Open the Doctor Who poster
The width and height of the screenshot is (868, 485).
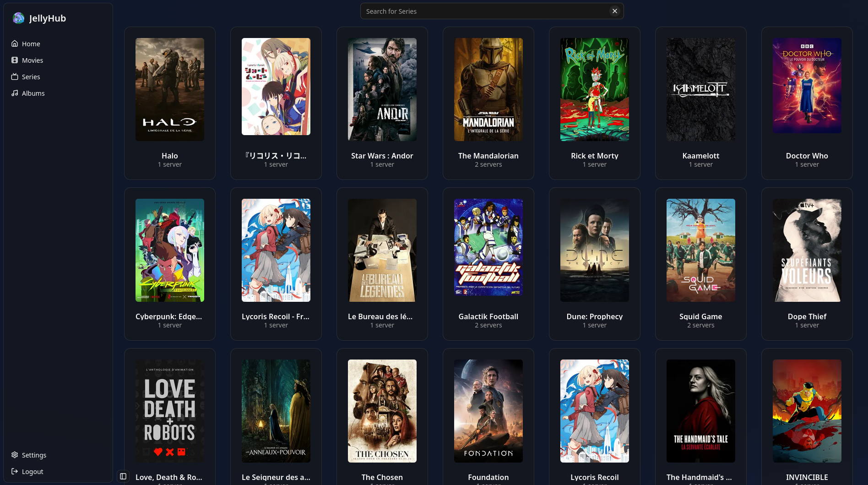(x=807, y=86)
